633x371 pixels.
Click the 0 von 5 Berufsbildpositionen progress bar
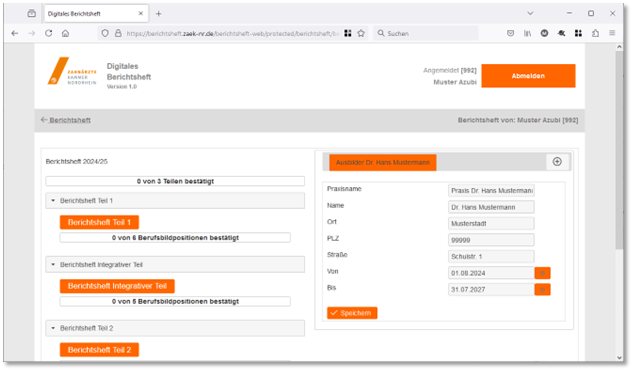(175, 302)
